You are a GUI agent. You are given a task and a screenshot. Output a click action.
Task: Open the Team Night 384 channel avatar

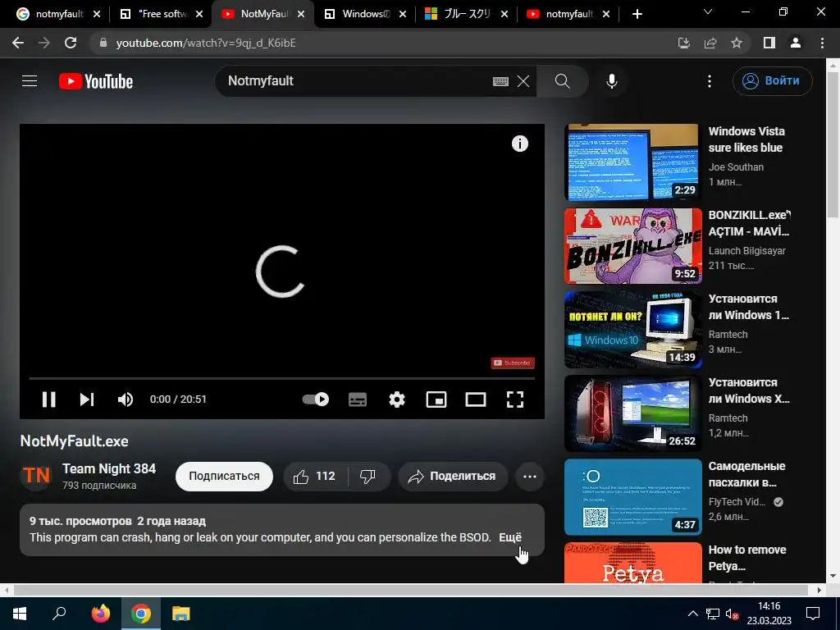pos(36,476)
